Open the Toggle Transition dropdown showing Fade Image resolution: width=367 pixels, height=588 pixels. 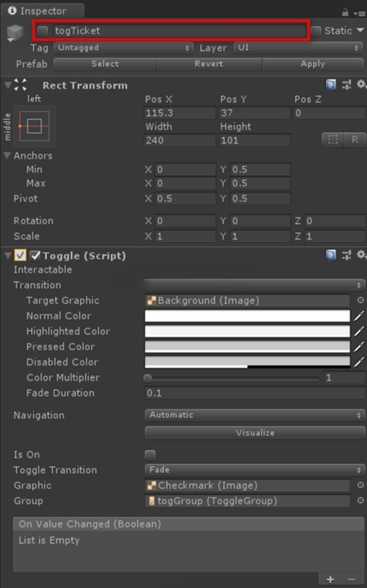pyautogui.click(x=255, y=470)
